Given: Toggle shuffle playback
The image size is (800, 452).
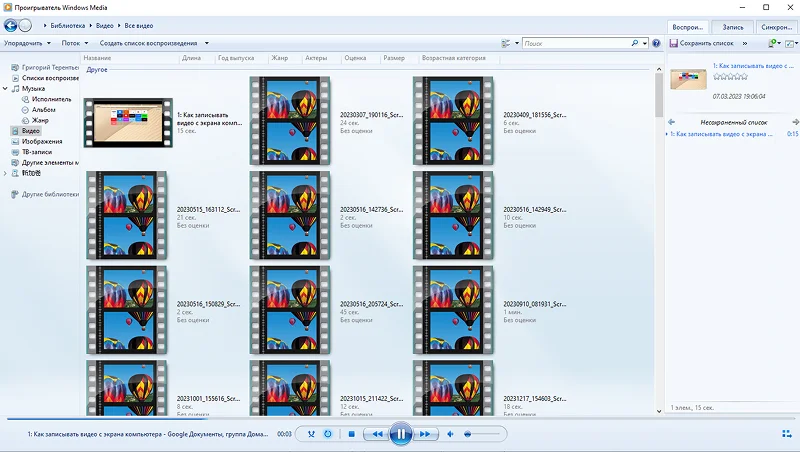Looking at the screenshot, I should 311,434.
